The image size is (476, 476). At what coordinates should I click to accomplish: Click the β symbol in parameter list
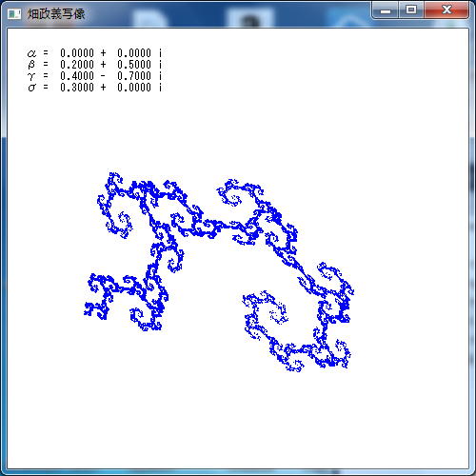31,65
